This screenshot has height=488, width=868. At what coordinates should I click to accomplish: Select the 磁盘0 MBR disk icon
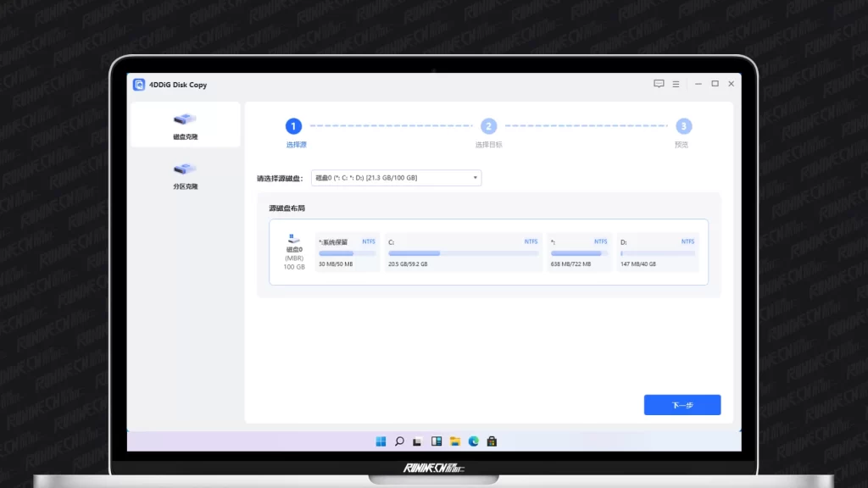coord(293,240)
